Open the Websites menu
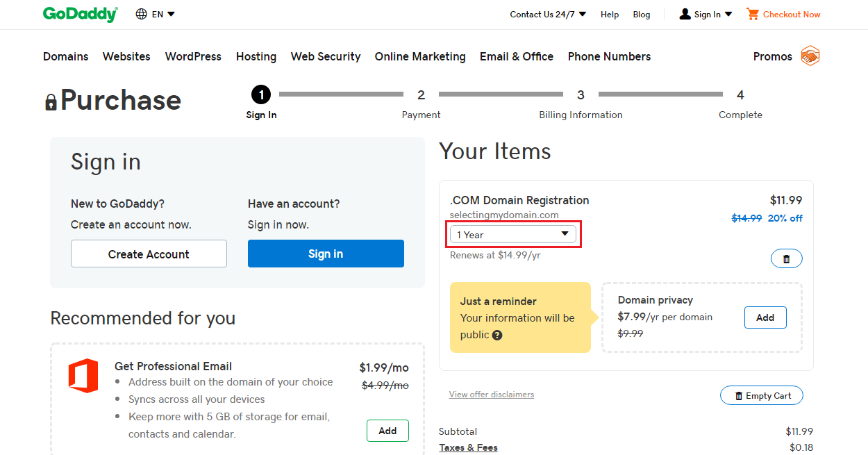 point(126,56)
